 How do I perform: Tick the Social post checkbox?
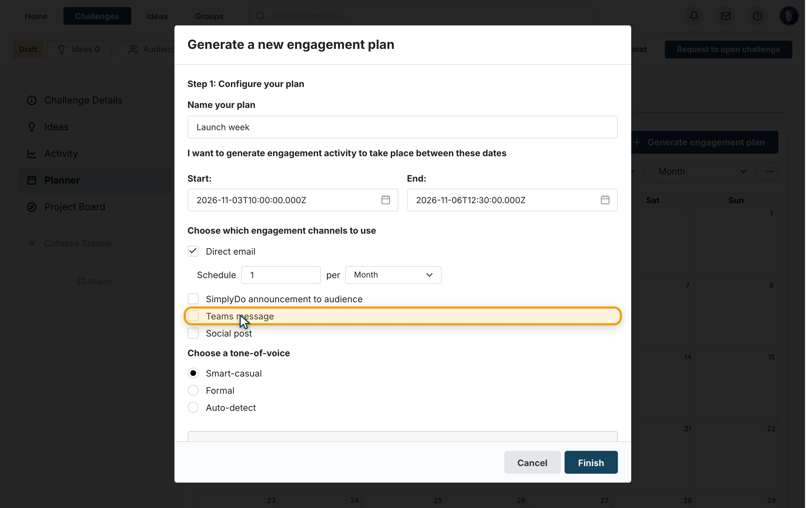(x=193, y=333)
